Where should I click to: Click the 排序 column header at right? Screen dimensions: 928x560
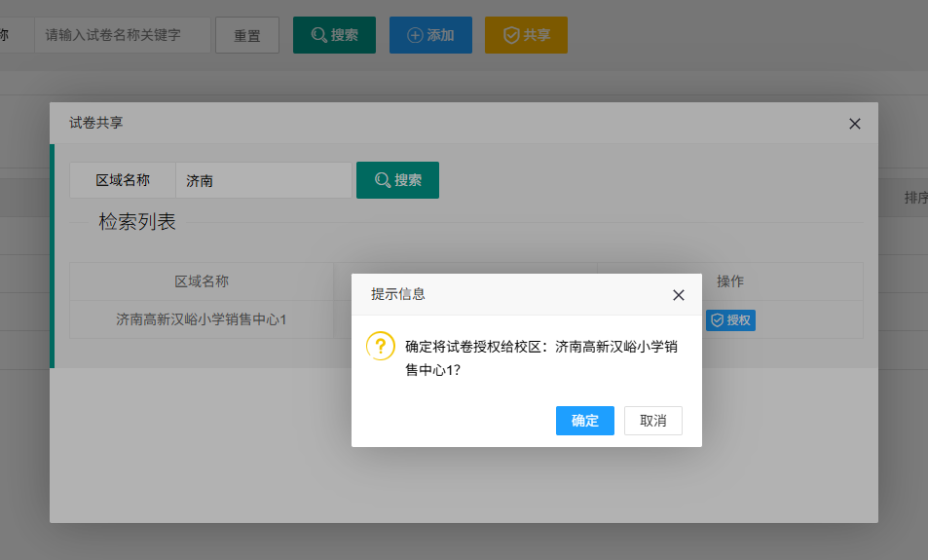coord(915,198)
